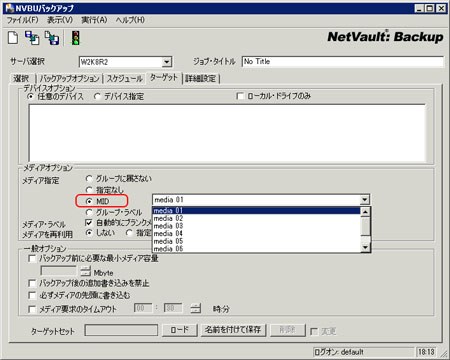Screen dimensions: 450x360
Task: Choose media 06 in dropdown list
Action: tap(256, 248)
